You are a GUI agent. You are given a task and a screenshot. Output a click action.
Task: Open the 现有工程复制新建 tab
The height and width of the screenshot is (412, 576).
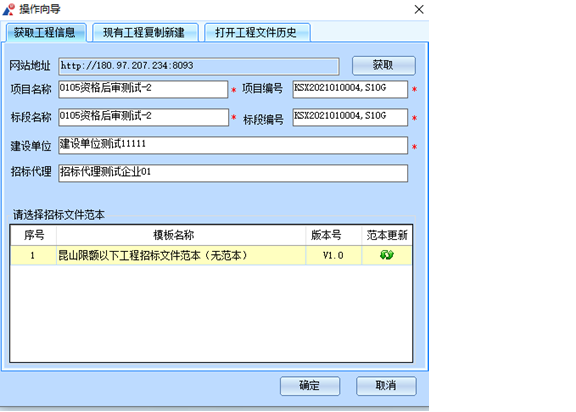144,33
